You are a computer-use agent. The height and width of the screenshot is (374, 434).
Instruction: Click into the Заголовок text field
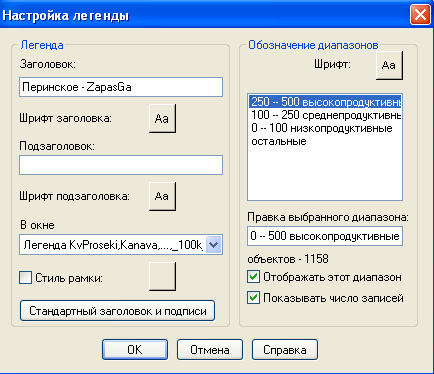click(121, 87)
